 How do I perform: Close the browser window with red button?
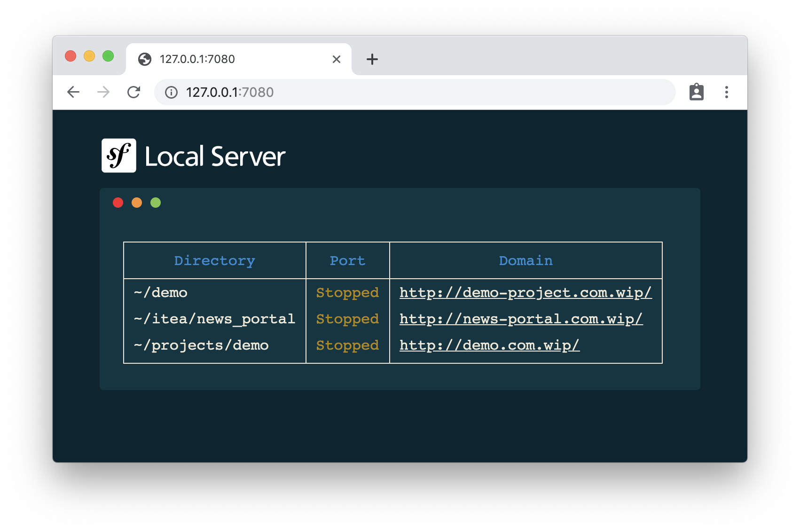pos(71,56)
